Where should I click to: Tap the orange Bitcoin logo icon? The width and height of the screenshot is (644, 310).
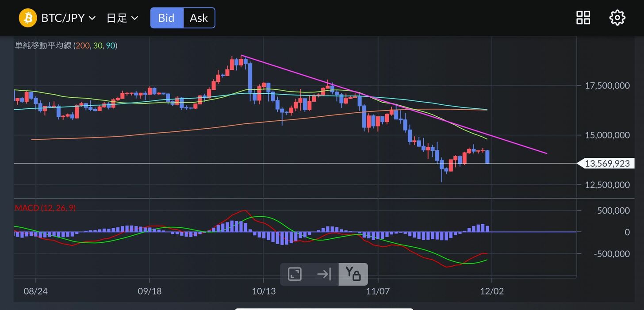(27, 18)
